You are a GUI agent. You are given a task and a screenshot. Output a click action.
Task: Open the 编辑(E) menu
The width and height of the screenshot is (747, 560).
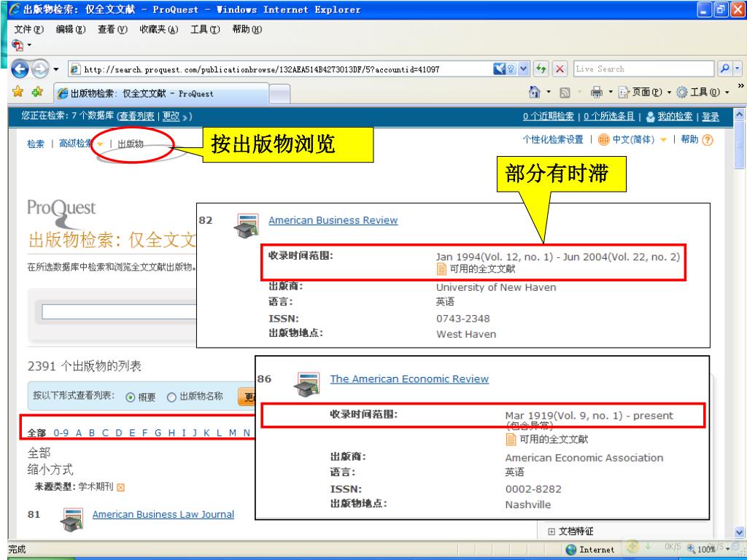(71, 29)
